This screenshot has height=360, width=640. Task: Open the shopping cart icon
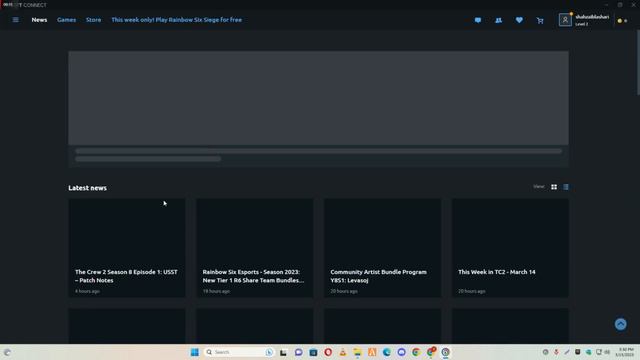[540, 20]
